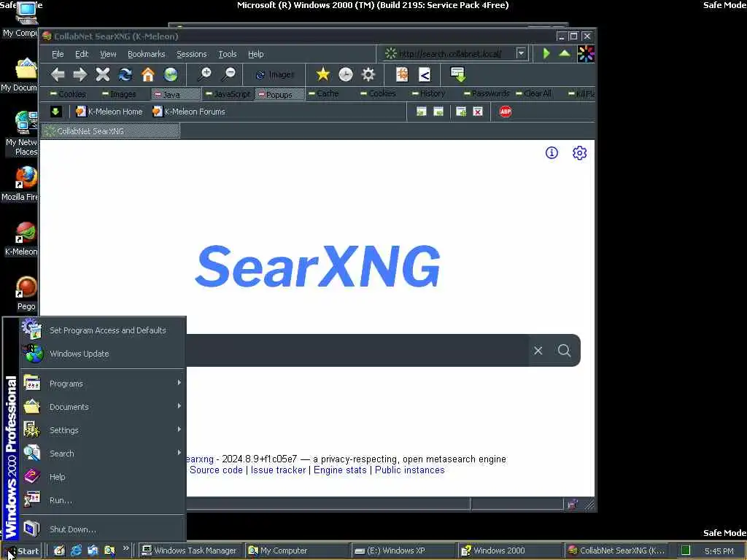Open SearXNG info circle icon

tap(551, 153)
